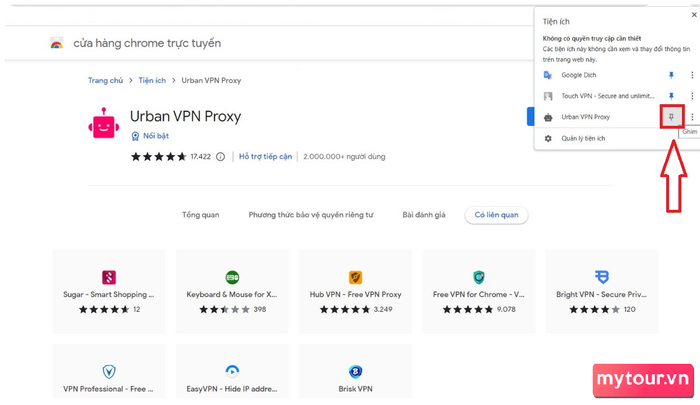Click the cửa hàng chrome trực tuyến title
This screenshot has width=700, height=405.
tap(147, 43)
